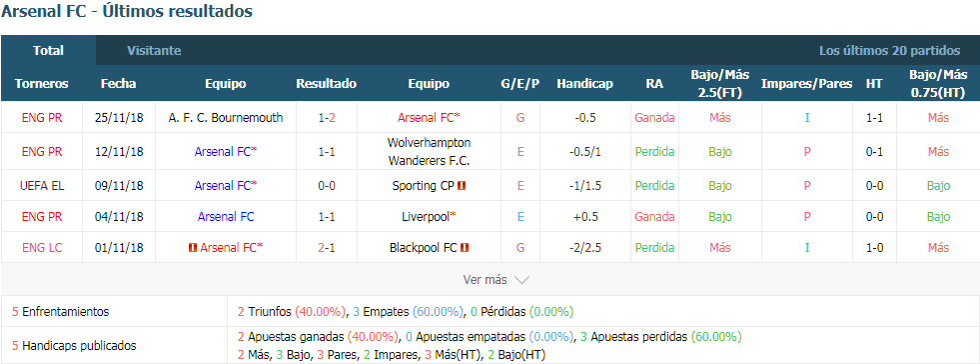Click the Handicap column header
Viewport: 980px width, 364px height.
(x=585, y=84)
